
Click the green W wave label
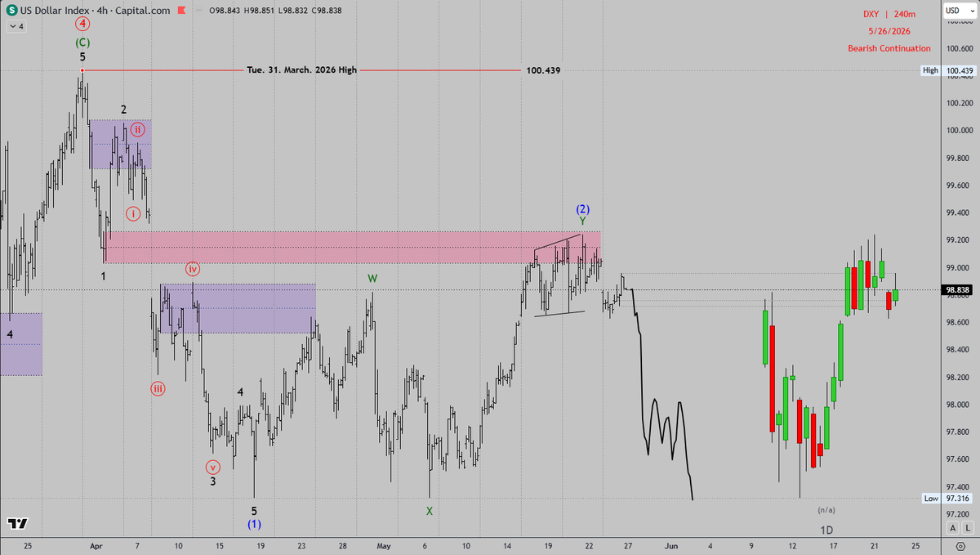(x=372, y=278)
